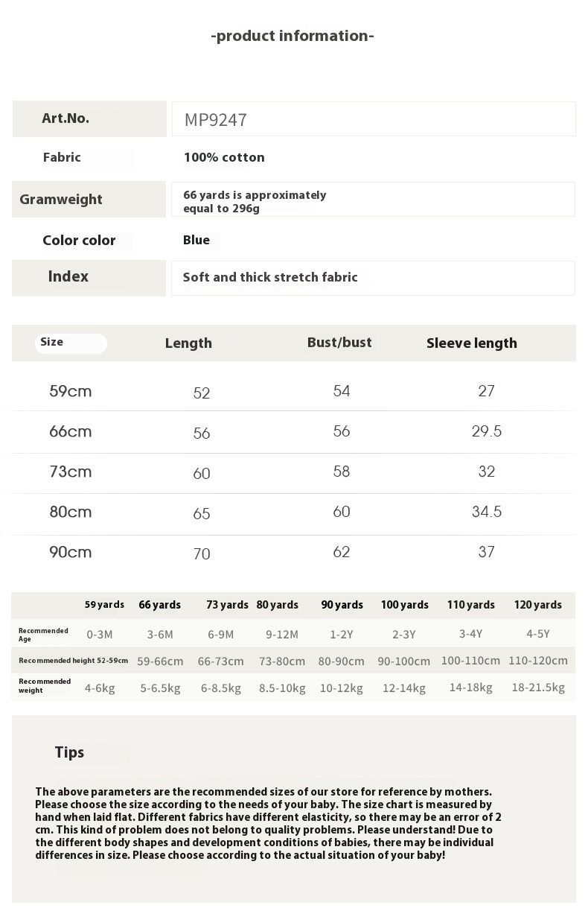The height and width of the screenshot is (911, 588).
Task: Click the Tips section heading
Action: pyautogui.click(x=69, y=752)
